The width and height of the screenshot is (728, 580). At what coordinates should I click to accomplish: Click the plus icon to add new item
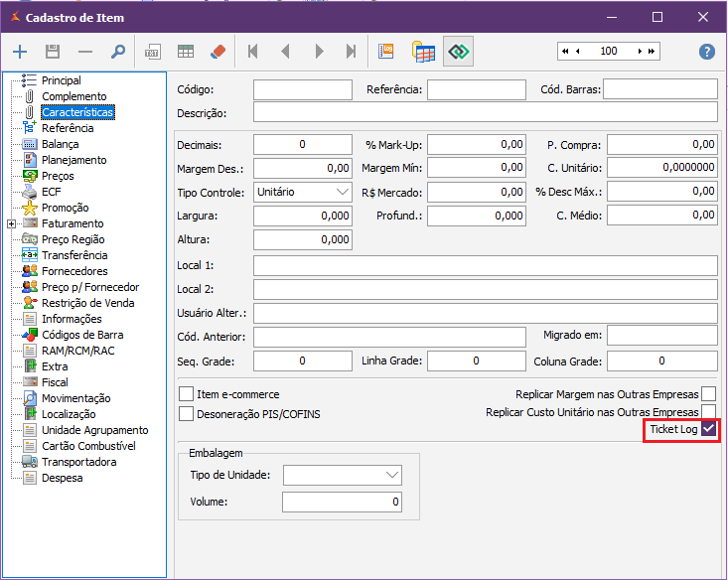21,52
